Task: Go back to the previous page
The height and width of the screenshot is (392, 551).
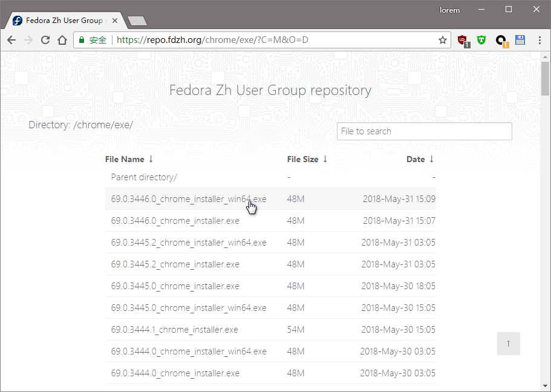Action: click(11, 40)
